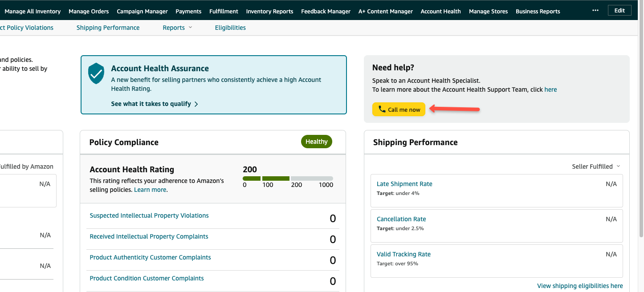Open Inventory Reports
The width and height of the screenshot is (644, 292).
(x=269, y=12)
